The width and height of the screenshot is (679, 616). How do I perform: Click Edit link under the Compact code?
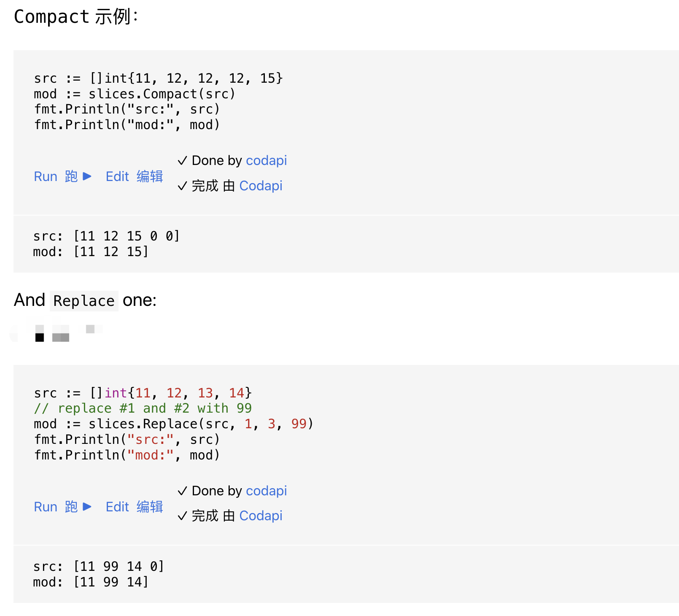(134, 176)
